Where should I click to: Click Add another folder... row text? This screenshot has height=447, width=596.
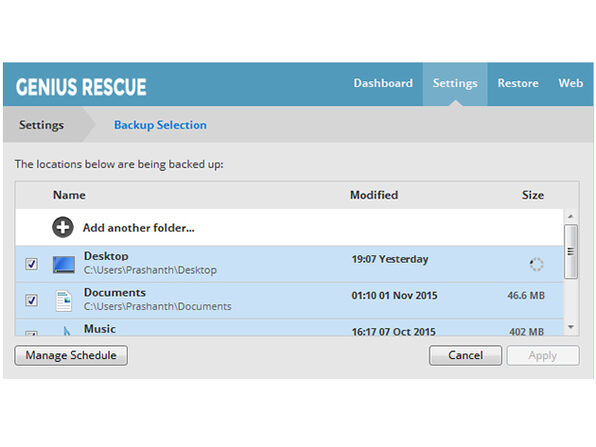[139, 228]
